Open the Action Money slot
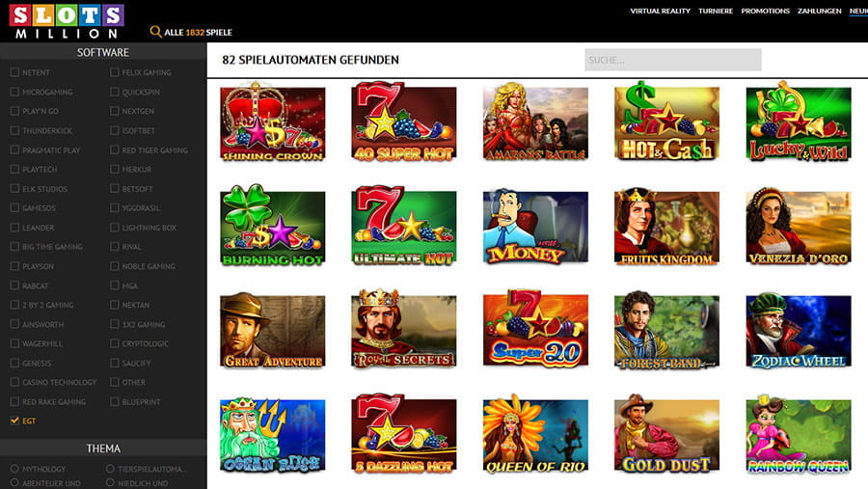The height and width of the screenshot is (489, 868). click(x=535, y=226)
